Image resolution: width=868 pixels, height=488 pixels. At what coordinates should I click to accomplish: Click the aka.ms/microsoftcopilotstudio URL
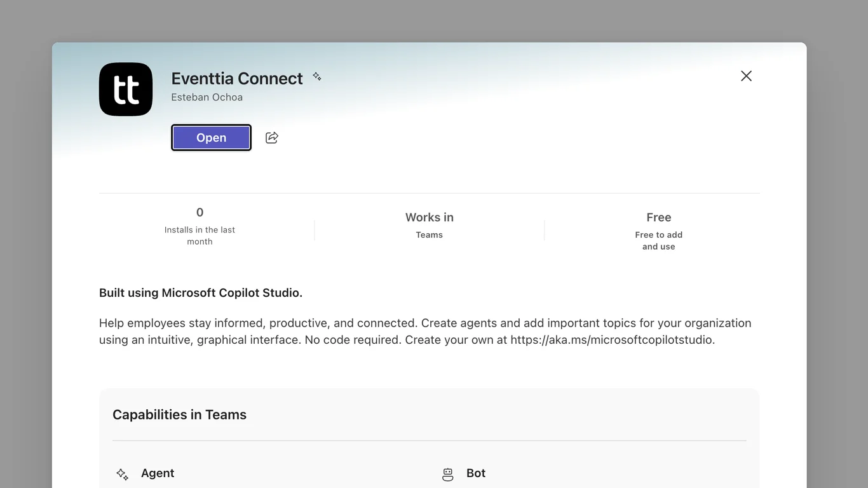click(613, 340)
